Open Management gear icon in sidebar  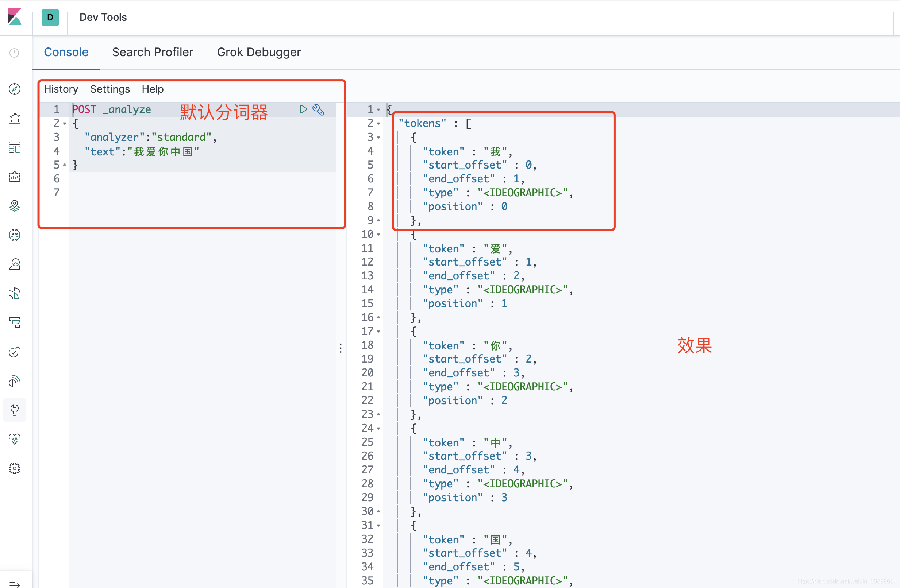(14, 468)
